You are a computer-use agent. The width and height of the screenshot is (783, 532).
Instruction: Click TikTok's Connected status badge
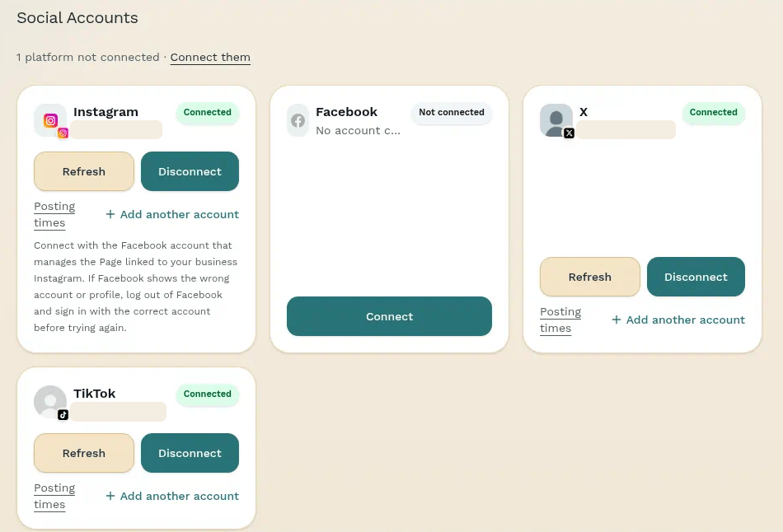coord(207,394)
